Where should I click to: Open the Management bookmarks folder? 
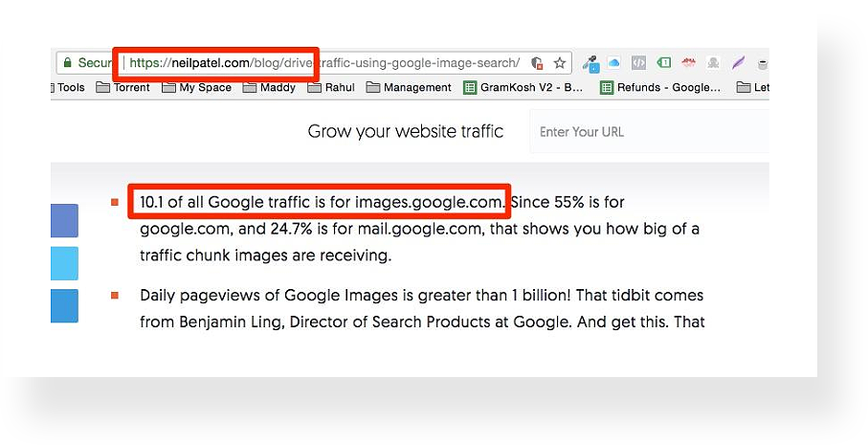tap(409, 87)
